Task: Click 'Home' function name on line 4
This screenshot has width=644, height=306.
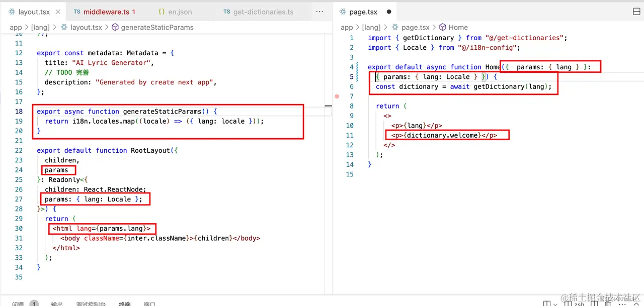Action: pyautogui.click(x=493, y=67)
